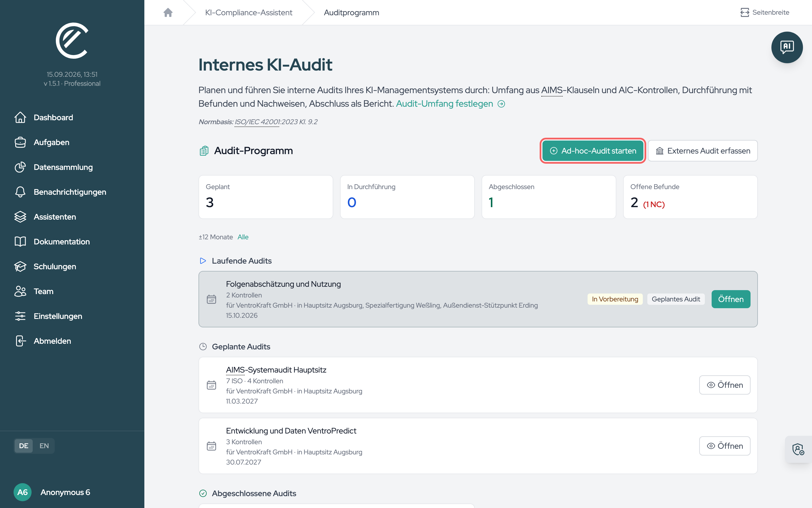Click Externes Audit erfassen button
Image resolution: width=812 pixels, height=508 pixels.
coord(703,151)
